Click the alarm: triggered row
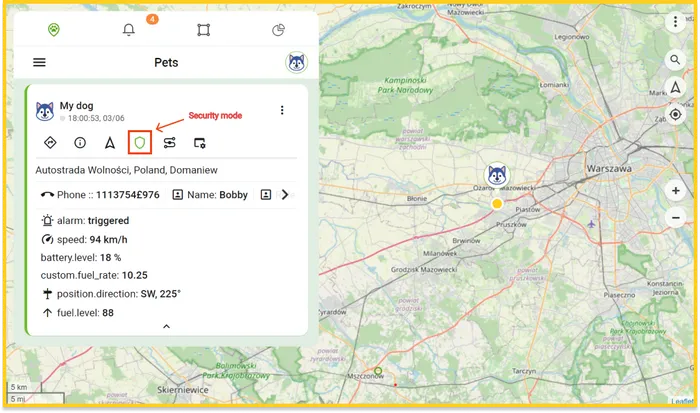The width and height of the screenshot is (700, 413). (85, 221)
